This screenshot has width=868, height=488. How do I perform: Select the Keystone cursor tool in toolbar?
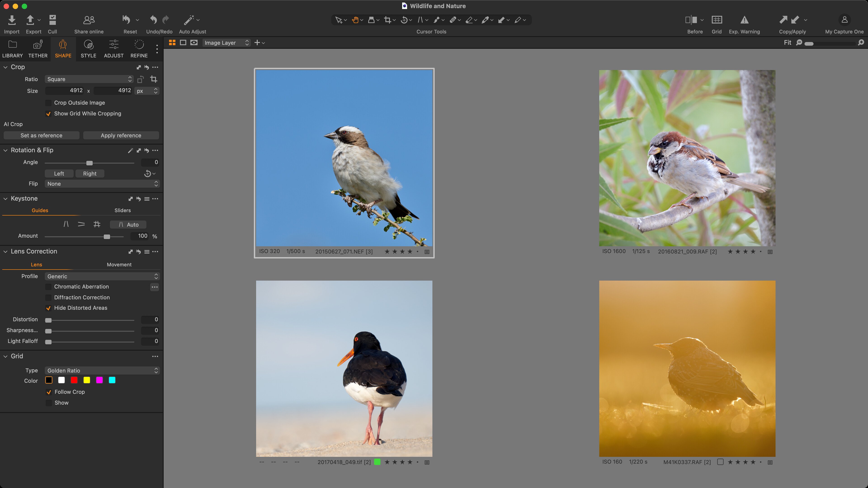click(x=420, y=20)
